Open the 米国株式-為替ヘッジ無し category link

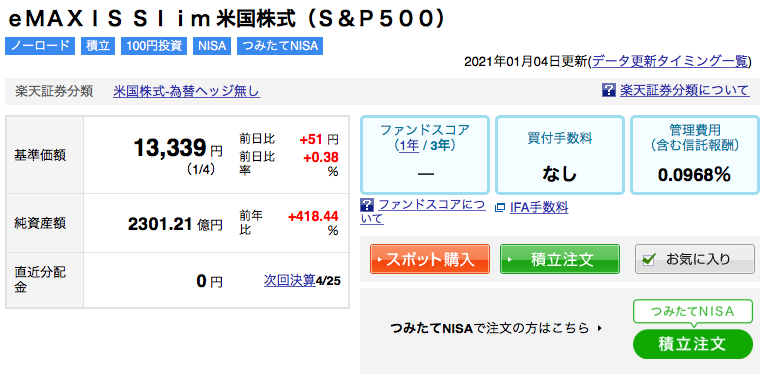click(186, 91)
